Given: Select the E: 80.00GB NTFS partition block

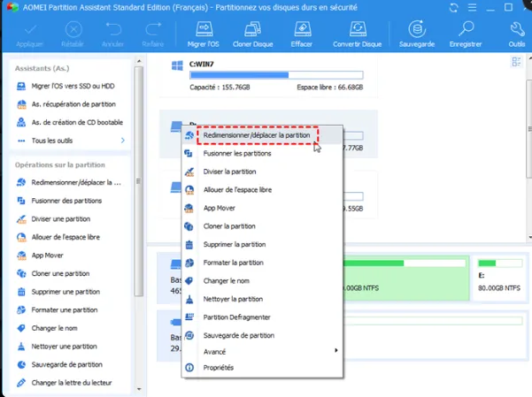Looking at the screenshot, I should (x=499, y=278).
